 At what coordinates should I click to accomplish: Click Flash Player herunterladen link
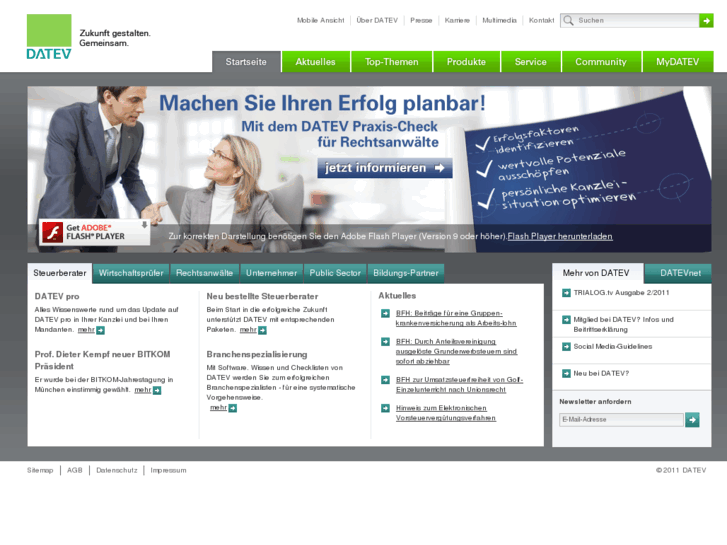pos(560,237)
